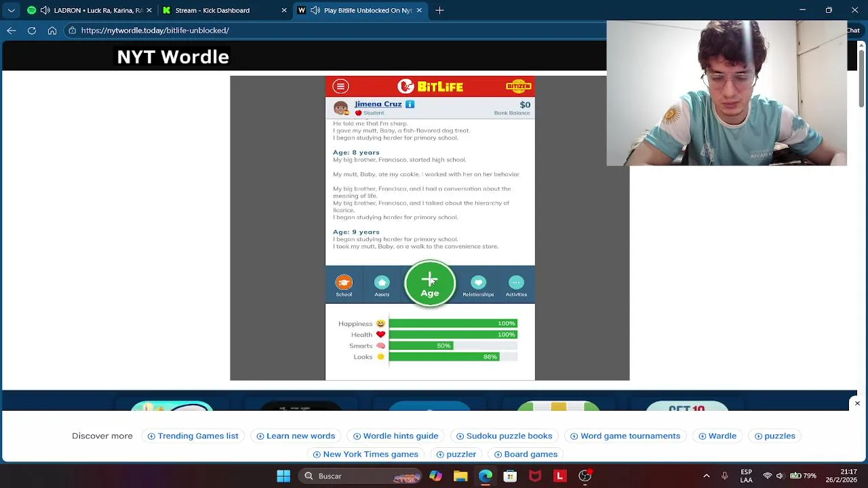Open Learn new words link
Image resolution: width=868 pixels, height=488 pixels.
tap(296, 436)
